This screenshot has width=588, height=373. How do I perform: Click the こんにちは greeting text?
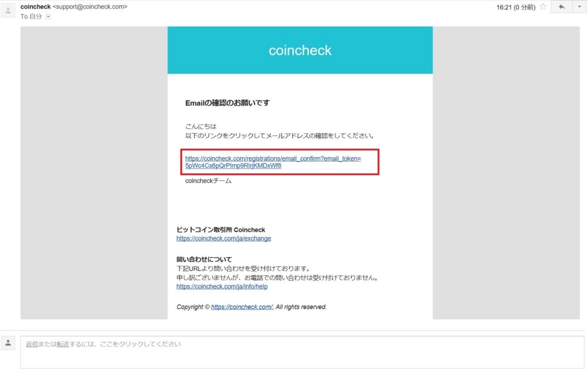[200, 127]
